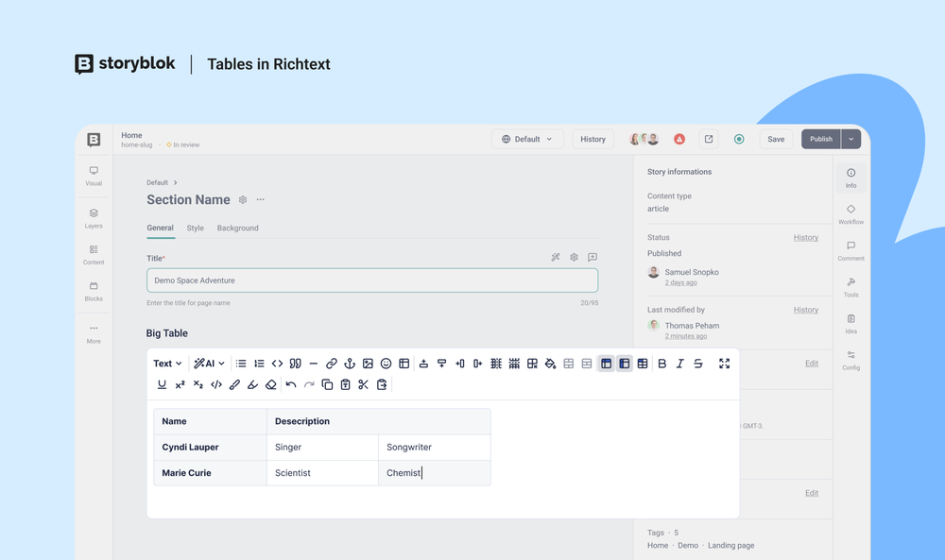The height and width of the screenshot is (560, 945).
Task: Open the Text style dropdown
Action: tap(166, 363)
